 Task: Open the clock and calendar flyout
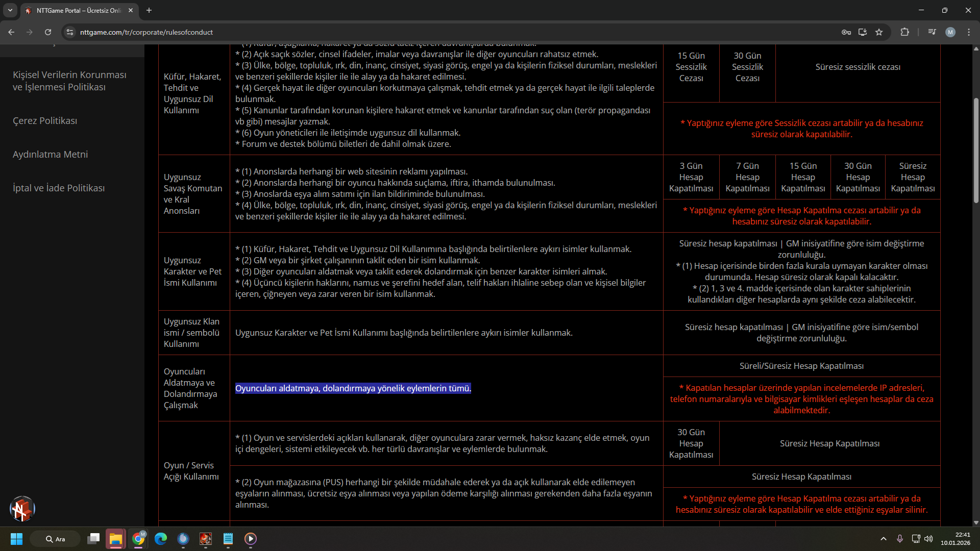point(955,539)
